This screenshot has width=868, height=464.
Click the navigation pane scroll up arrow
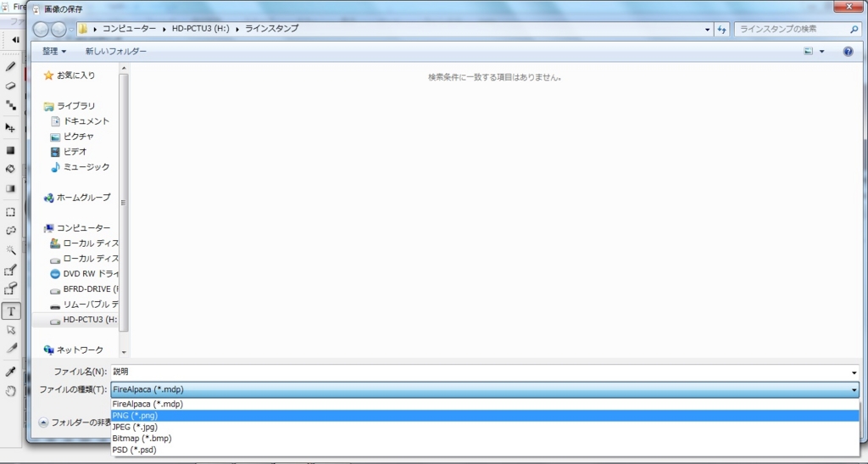pyautogui.click(x=124, y=68)
